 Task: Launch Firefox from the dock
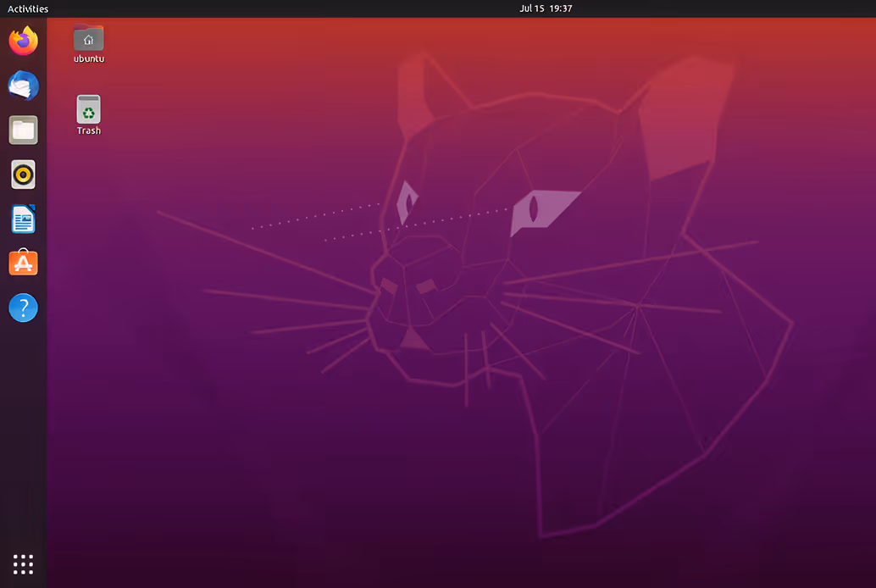[24, 41]
